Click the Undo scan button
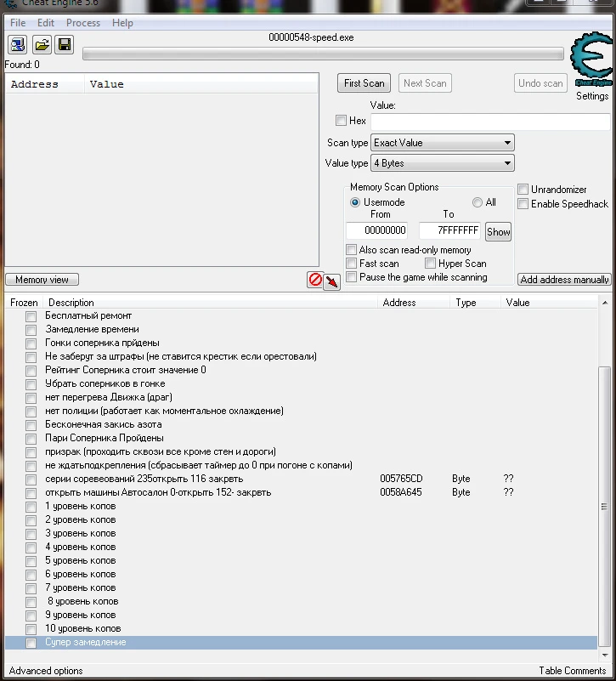Viewport: 616px width, 681px height. tap(540, 83)
